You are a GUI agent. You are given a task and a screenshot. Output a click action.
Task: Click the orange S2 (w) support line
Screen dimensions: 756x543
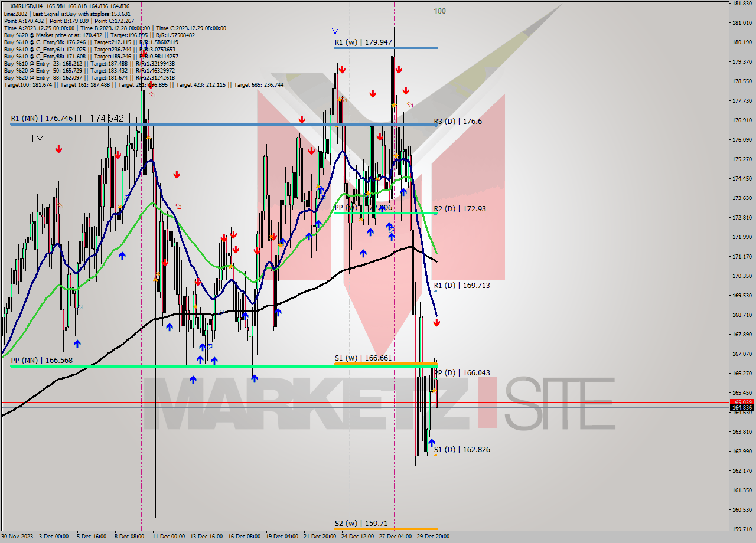[386, 529]
